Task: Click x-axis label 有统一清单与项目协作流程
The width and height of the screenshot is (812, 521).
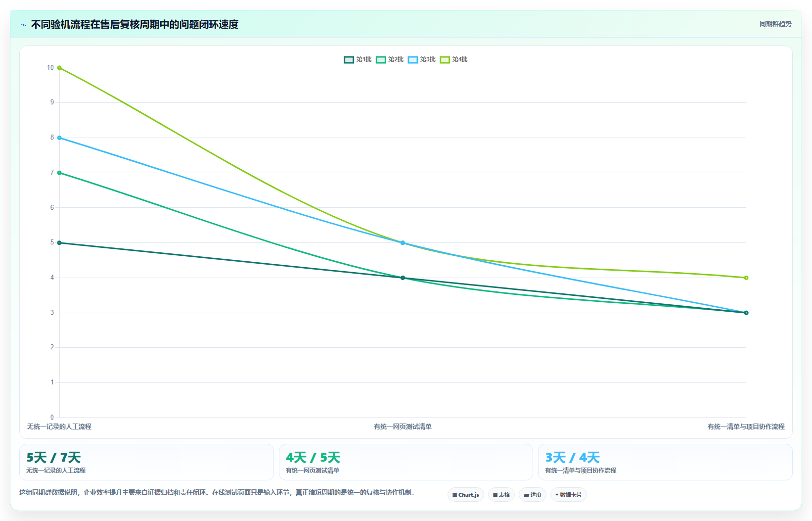Action: pos(746,426)
